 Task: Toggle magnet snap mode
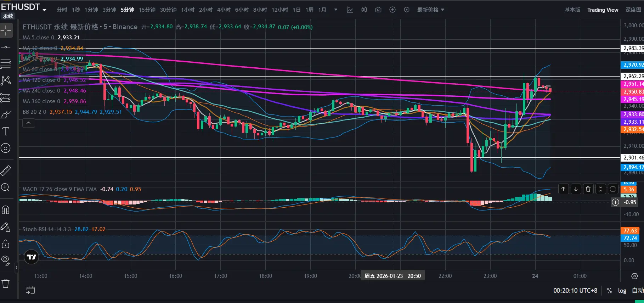click(6, 210)
